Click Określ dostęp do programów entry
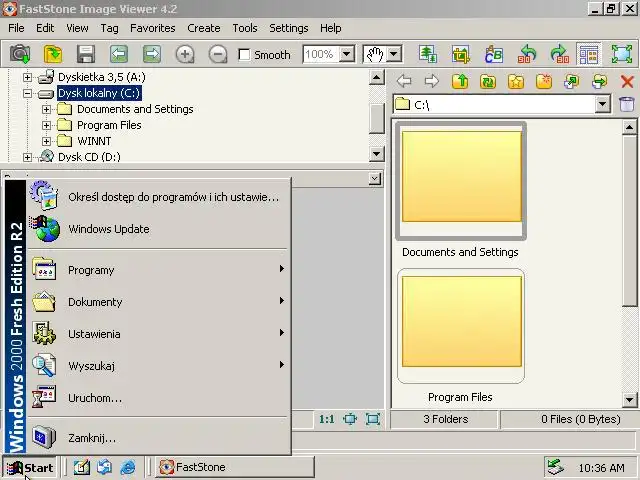 coord(158,197)
